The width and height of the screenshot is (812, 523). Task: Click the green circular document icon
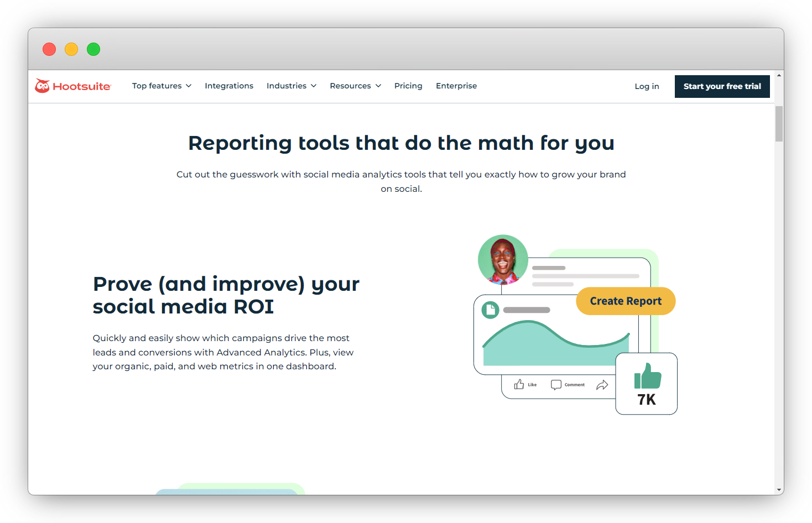(490, 310)
